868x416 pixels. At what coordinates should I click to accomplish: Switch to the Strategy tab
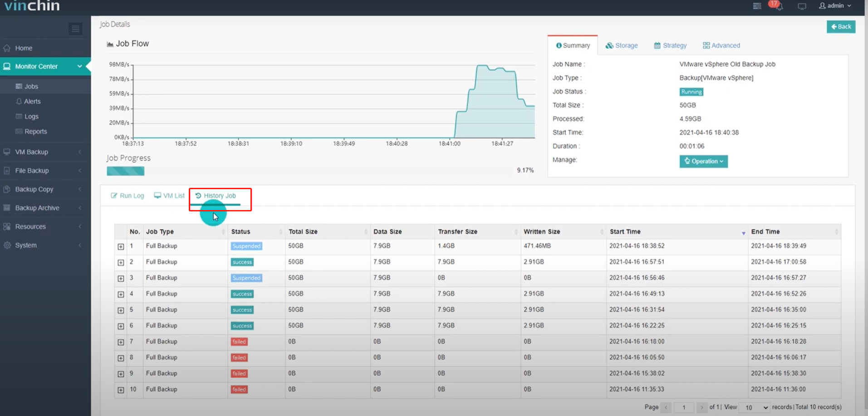point(670,45)
